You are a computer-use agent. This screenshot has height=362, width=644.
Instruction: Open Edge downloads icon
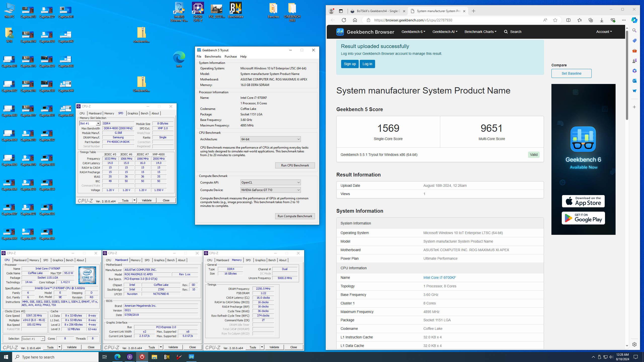(601, 20)
